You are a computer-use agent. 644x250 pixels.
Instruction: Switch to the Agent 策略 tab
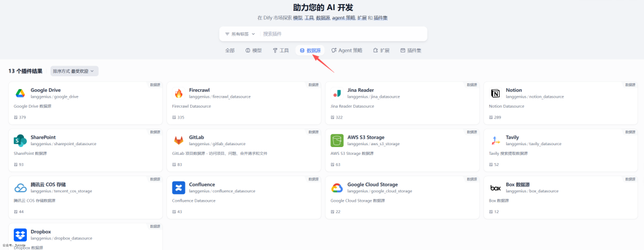click(347, 51)
